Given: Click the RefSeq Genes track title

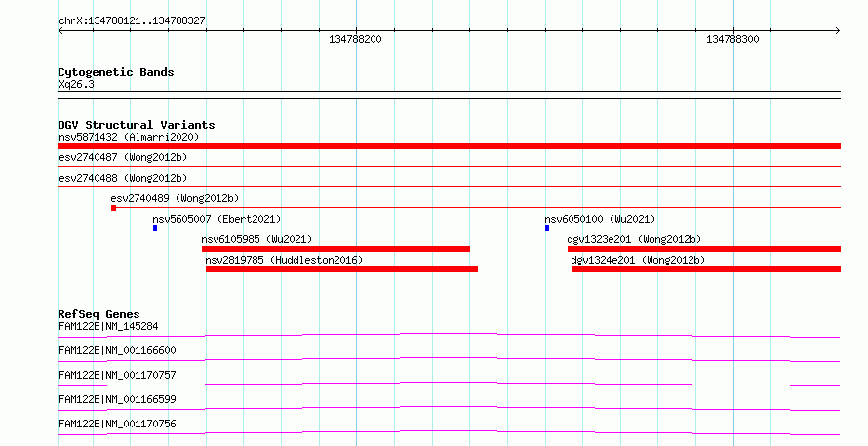Looking at the screenshot, I should click(99, 314).
